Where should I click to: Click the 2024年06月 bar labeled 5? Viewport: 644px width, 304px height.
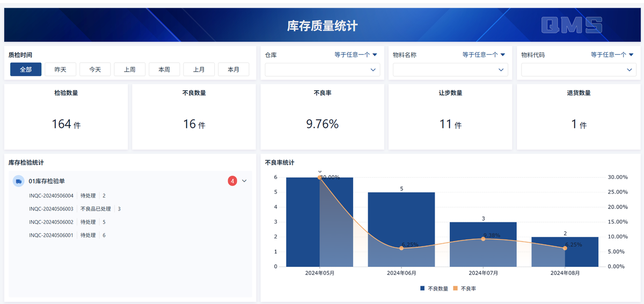click(x=401, y=229)
